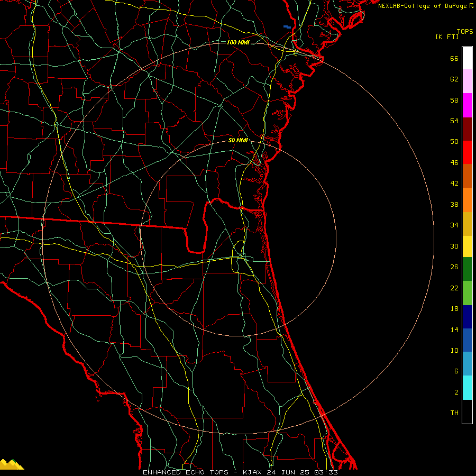This screenshot has height=476, width=476.
Task: Click the "TOPS" legend heading
Action: pyautogui.click(x=465, y=32)
